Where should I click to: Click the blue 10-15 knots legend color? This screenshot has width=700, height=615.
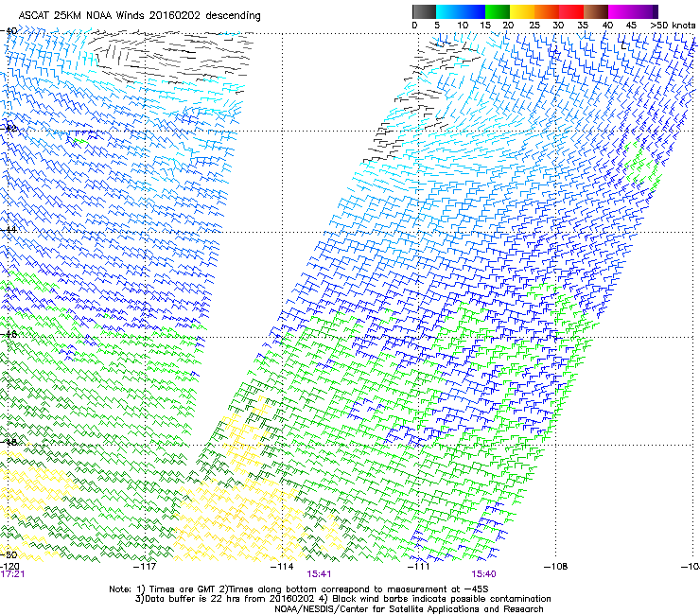(x=473, y=11)
